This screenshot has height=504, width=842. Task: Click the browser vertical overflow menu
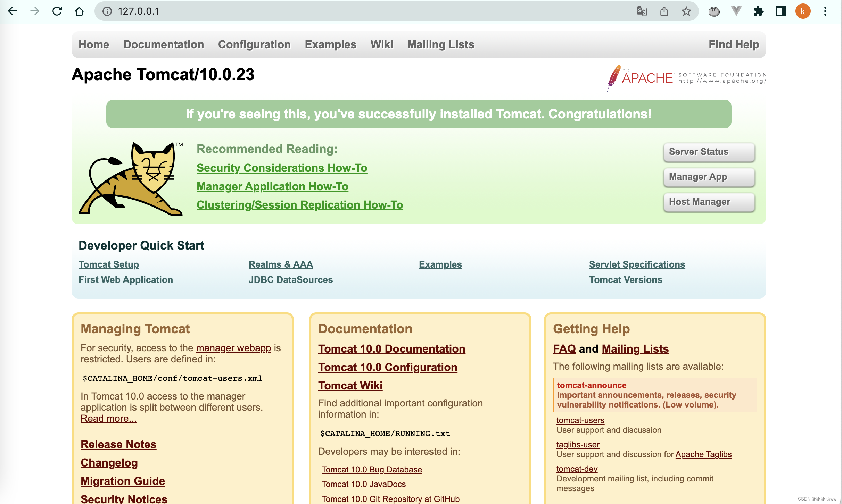tap(826, 11)
